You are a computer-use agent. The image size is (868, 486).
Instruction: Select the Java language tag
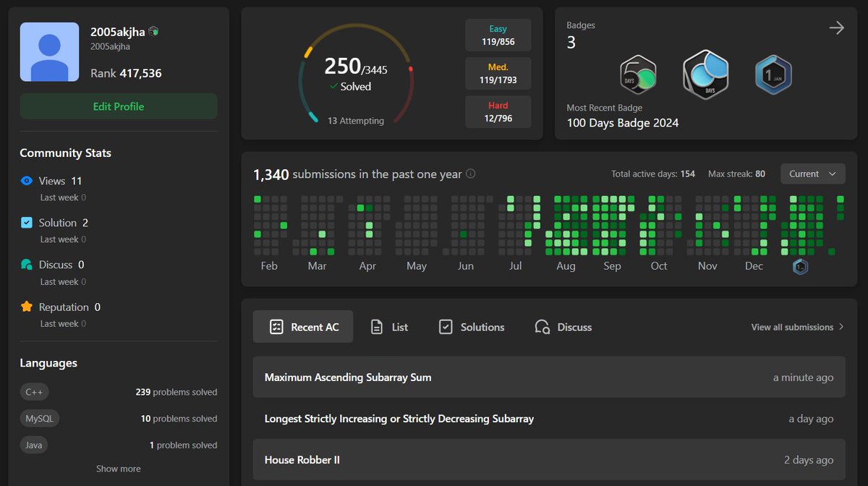pyautogui.click(x=34, y=445)
